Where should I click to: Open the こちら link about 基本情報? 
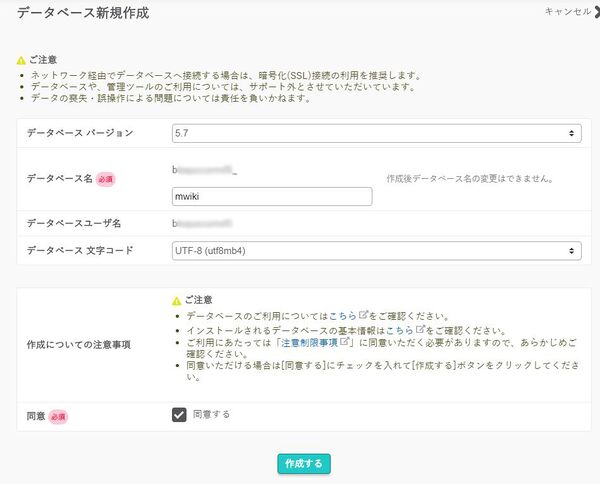pyautogui.click(x=400, y=330)
